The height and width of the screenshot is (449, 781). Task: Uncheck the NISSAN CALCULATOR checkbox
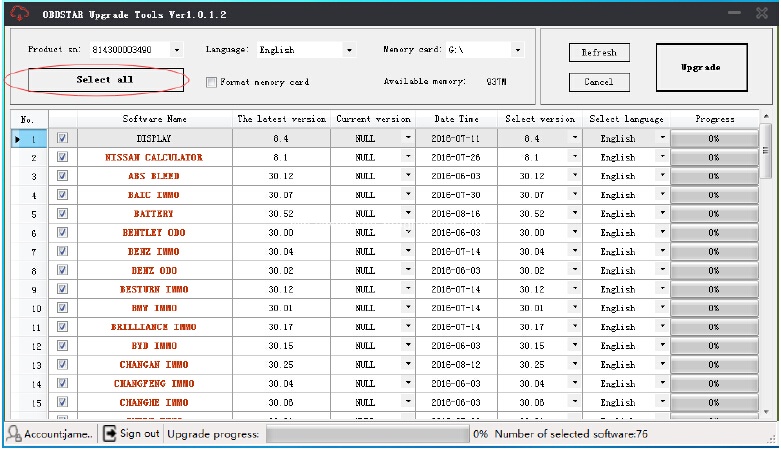62,157
